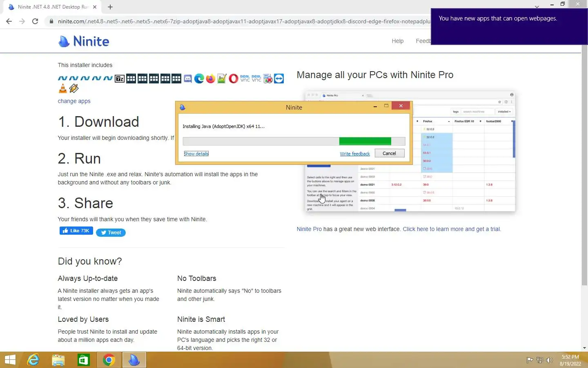
Task: Click the Opera icon in installer list
Action: tap(233, 79)
